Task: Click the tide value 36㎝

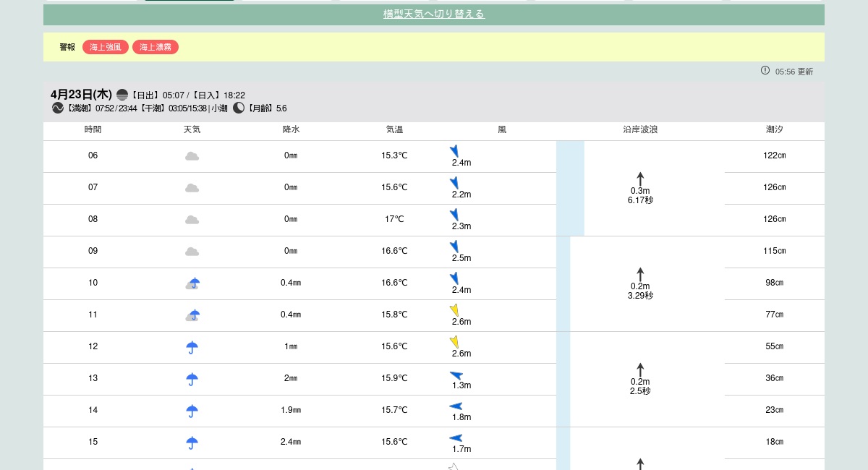Action: click(x=775, y=378)
